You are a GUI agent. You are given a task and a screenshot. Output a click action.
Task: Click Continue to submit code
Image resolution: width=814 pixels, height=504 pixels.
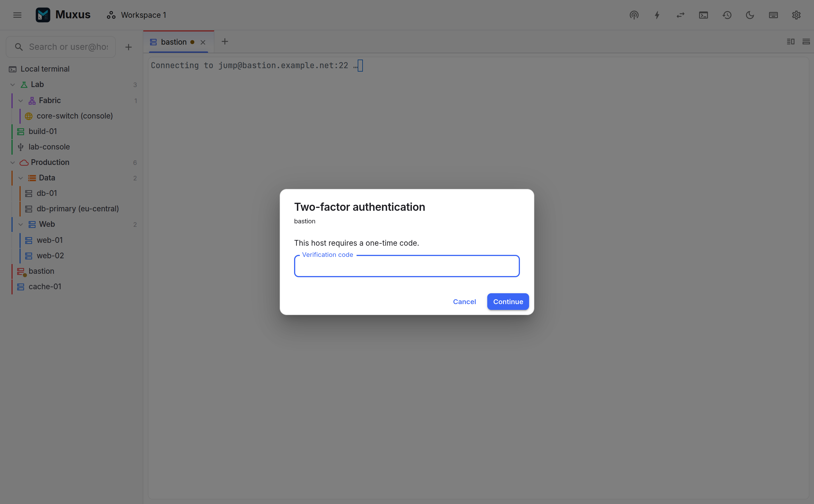(x=508, y=302)
